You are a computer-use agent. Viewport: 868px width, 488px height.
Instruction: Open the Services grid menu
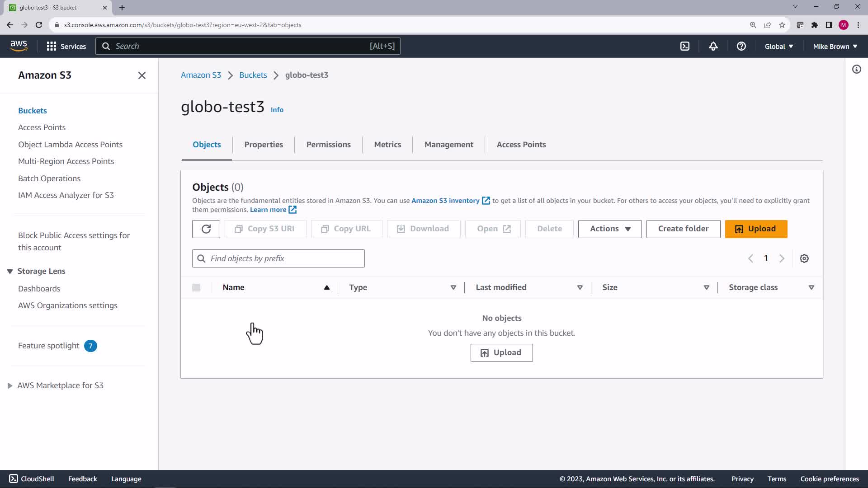point(66,46)
